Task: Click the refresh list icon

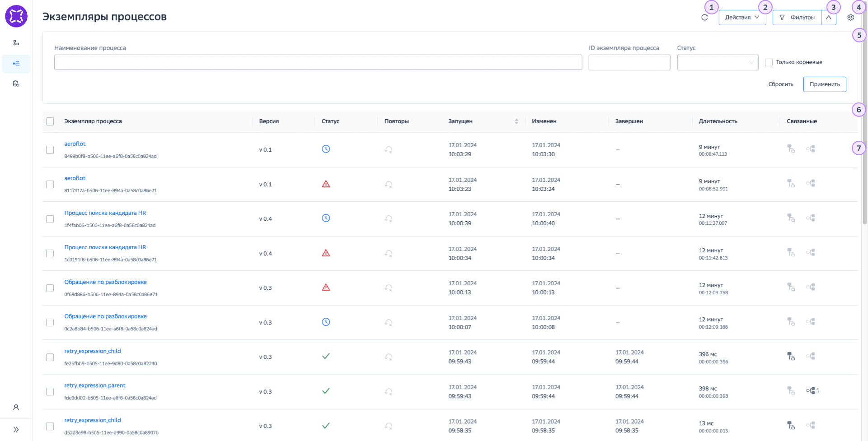Action: pyautogui.click(x=704, y=18)
